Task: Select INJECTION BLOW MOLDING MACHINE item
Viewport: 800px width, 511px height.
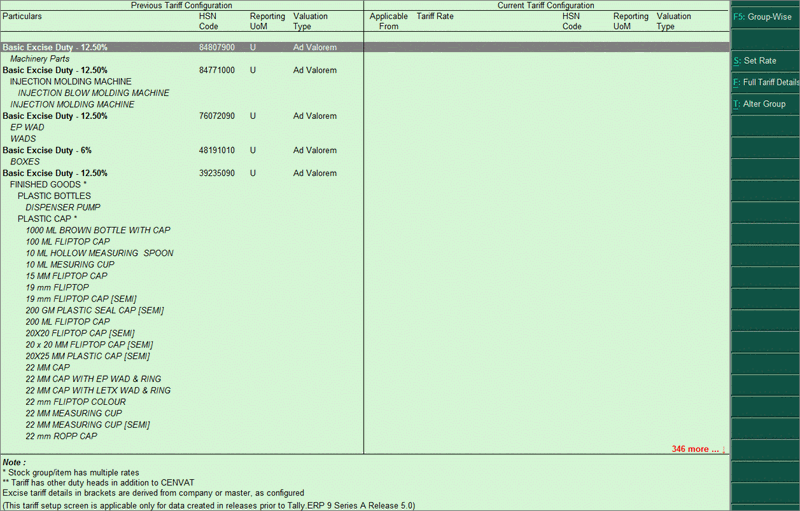Action: tap(93, 93)
